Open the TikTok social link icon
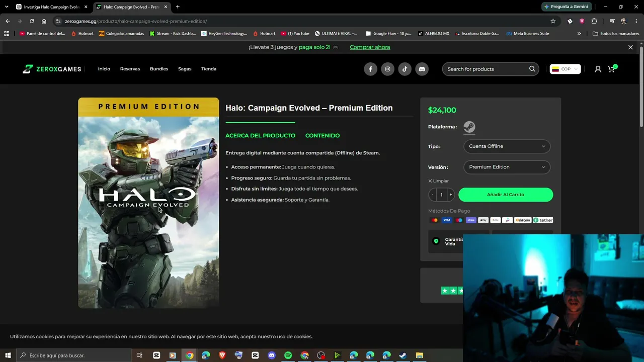This screenshot has height=362, width=644. (405, 69)
